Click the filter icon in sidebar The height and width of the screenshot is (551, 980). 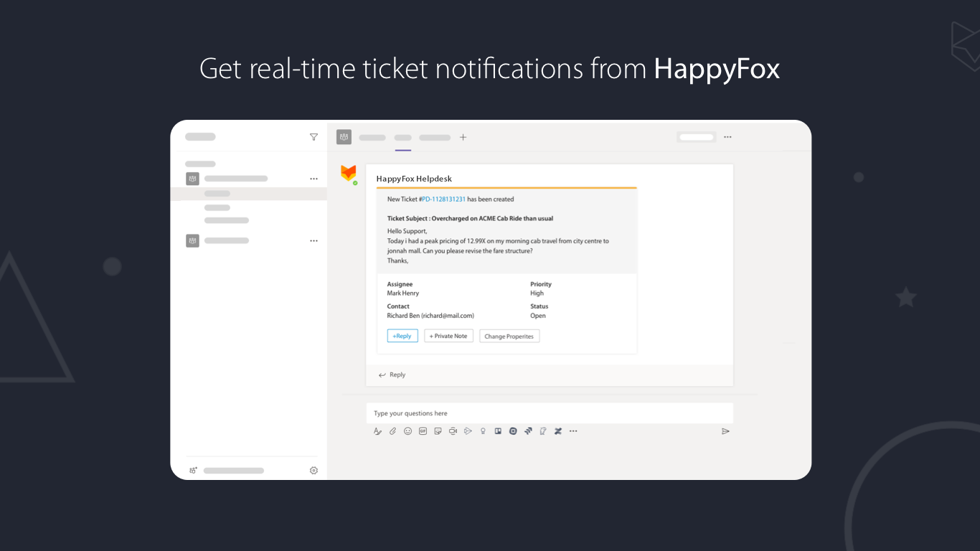[314, 137]
